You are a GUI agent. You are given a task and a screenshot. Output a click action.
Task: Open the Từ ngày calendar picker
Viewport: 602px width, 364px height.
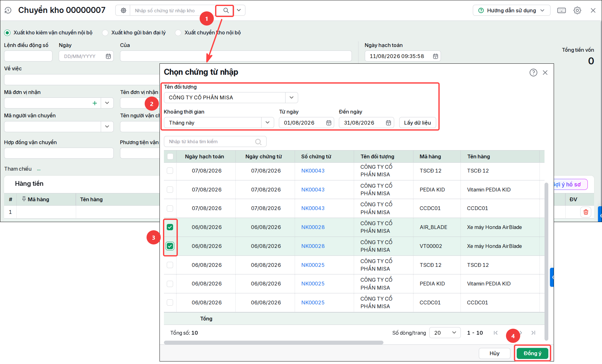pyautogui.click(x=328, y=123)
